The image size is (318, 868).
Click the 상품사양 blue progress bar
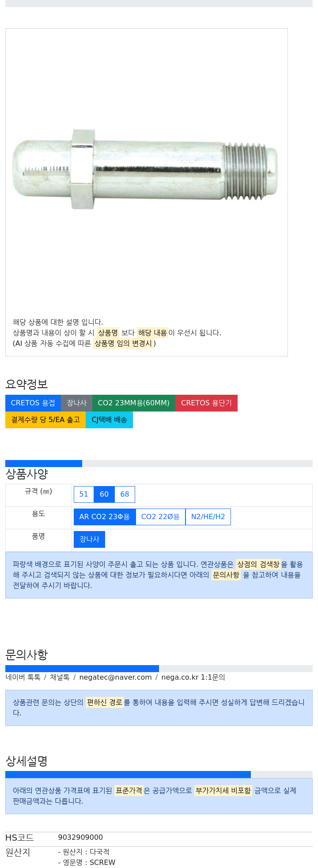(x=44, y=464)
